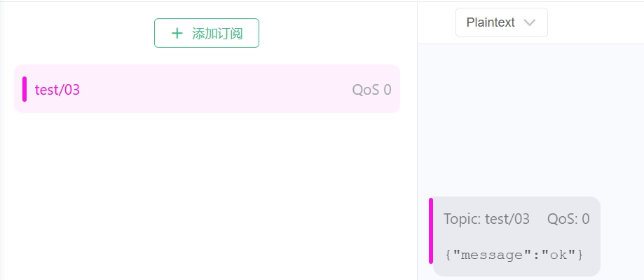Click the magenta color bar on the test/03 subscription
Image resolution: width=644 pixels, height=280 pixels.
pos(25,89)
